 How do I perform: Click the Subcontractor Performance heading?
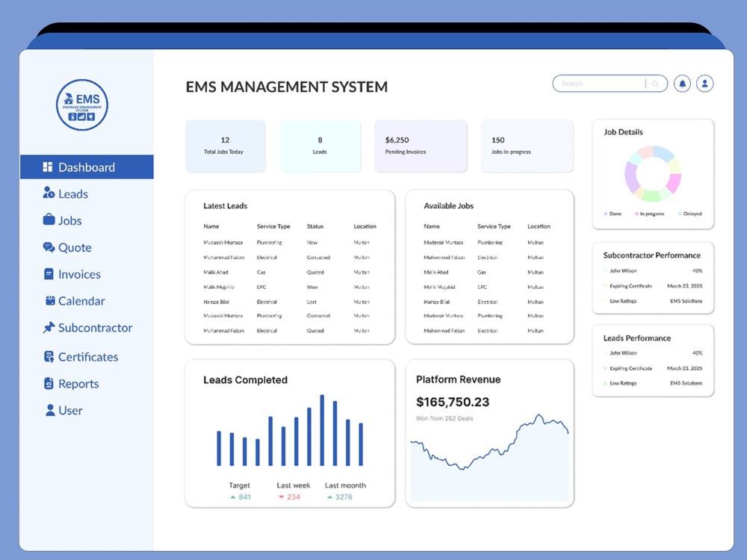651,255
